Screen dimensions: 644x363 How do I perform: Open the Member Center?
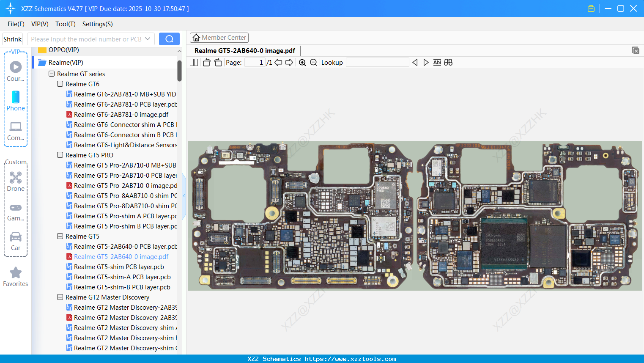click(x=219, y=38)
